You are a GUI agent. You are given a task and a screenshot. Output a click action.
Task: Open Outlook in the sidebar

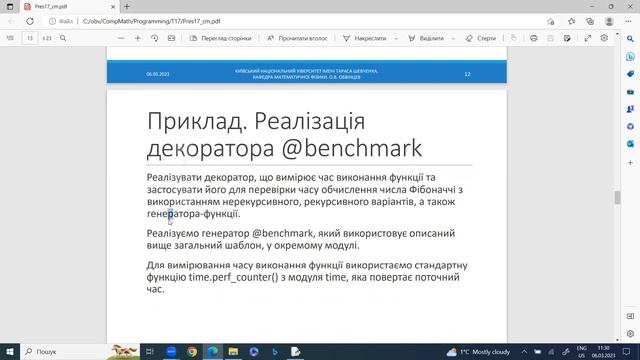click(630, 144)
